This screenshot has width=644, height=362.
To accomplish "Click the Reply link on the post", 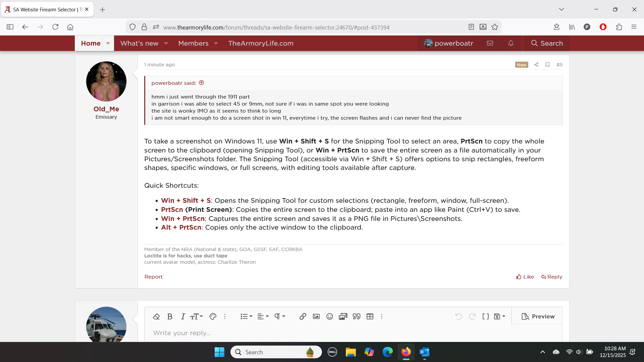I will click(x=551, y=277).
